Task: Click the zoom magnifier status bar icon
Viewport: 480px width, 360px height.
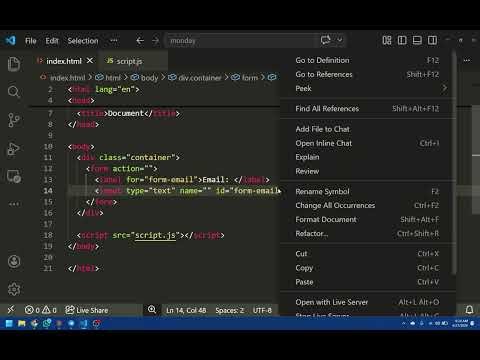Action: 152,310
